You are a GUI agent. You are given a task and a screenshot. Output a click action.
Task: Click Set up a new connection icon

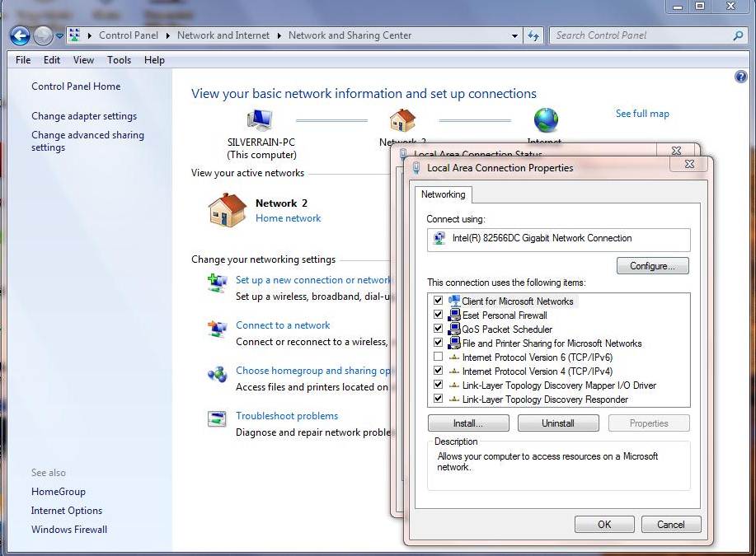(x=217, y=283)
